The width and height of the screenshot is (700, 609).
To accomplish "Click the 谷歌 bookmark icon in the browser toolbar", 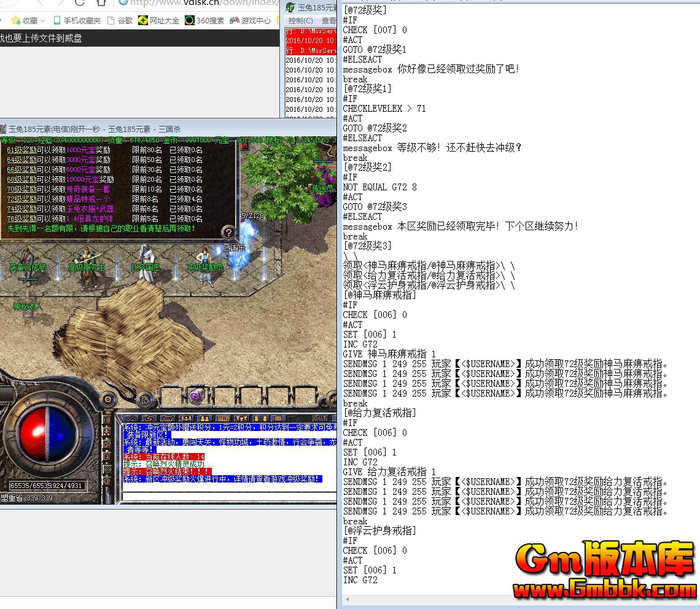I will coord(110,20).
